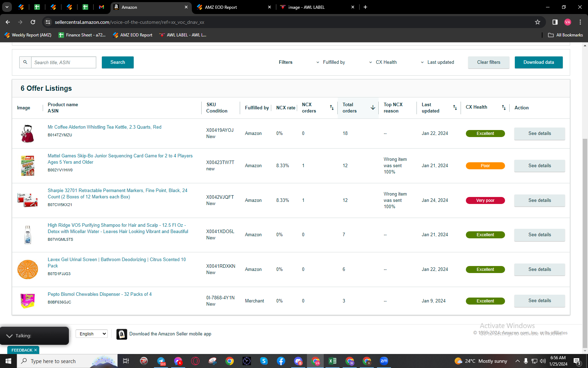The width and height of the screenshot is (588, 368).
Task: Open Zoom from the taskbar
Action: click(384, 361)
